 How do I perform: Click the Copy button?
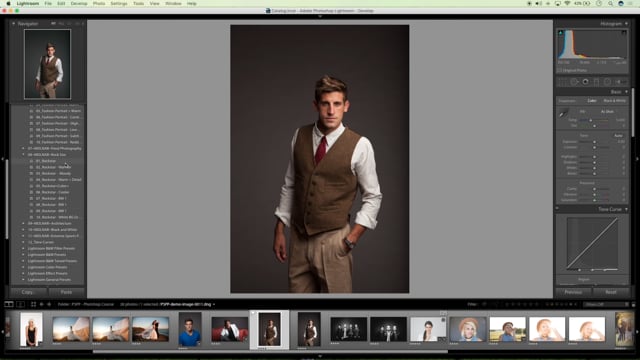[x=28, y=292]
